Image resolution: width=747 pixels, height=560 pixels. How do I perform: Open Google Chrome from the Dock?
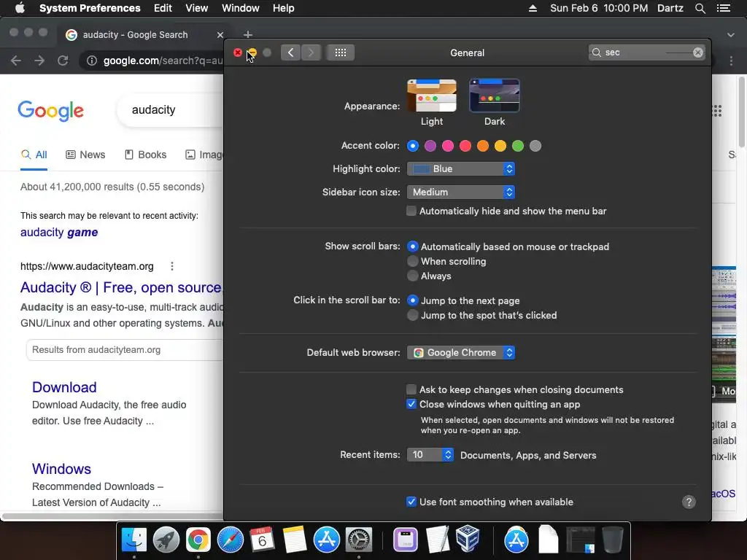tap(198, 540)
